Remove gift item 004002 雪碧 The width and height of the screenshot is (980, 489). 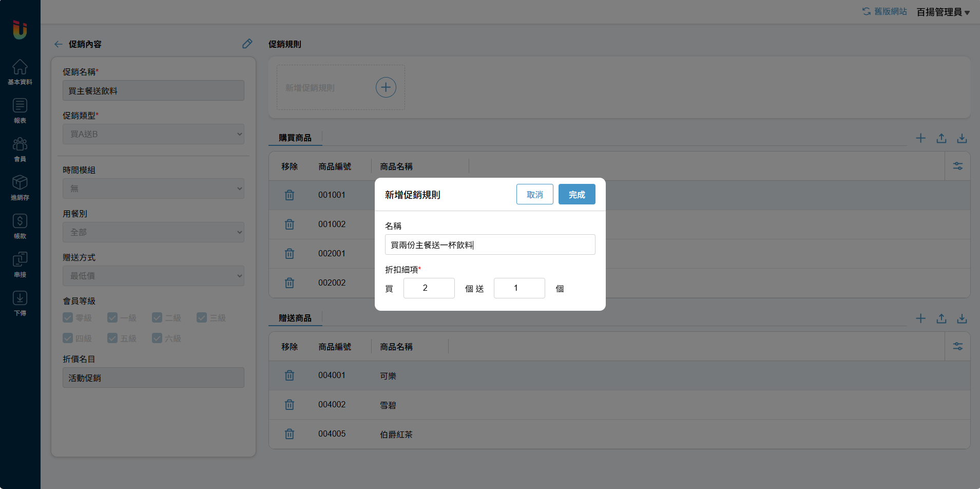(290, 405)
